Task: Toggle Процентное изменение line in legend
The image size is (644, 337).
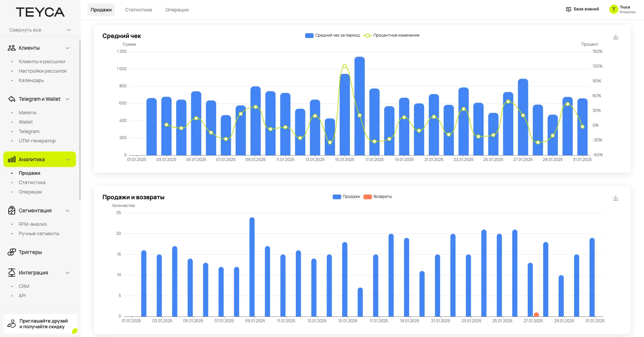Action: click(x=392, y=36)
